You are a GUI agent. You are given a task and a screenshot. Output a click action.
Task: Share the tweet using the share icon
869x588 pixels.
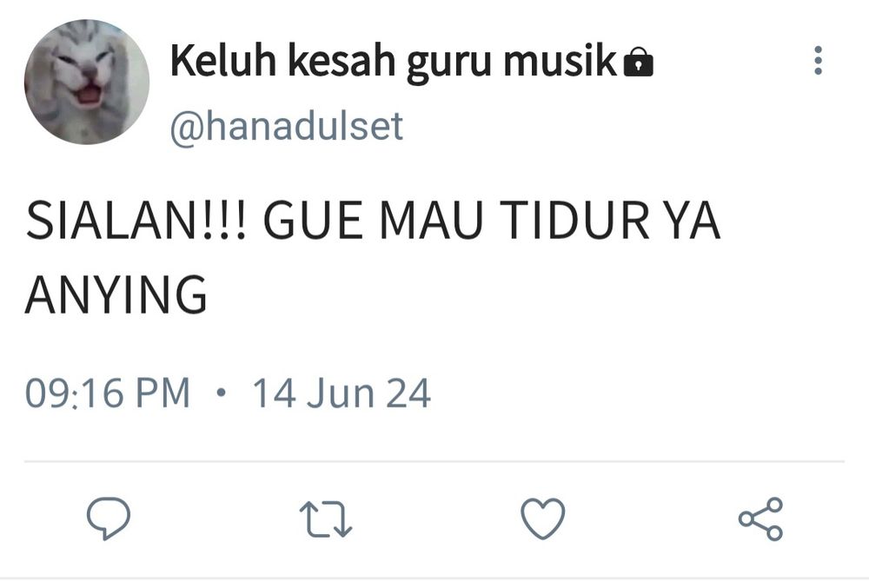(760, 519)
